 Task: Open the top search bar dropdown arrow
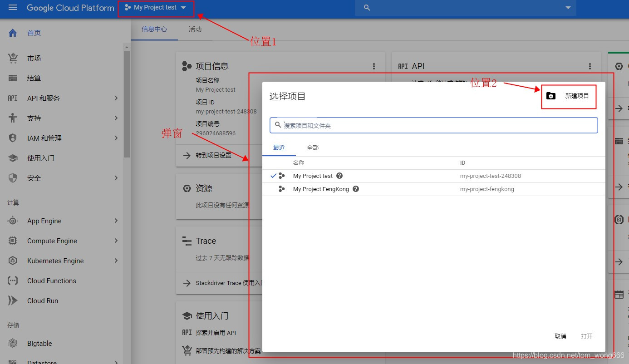click(568, 8)
